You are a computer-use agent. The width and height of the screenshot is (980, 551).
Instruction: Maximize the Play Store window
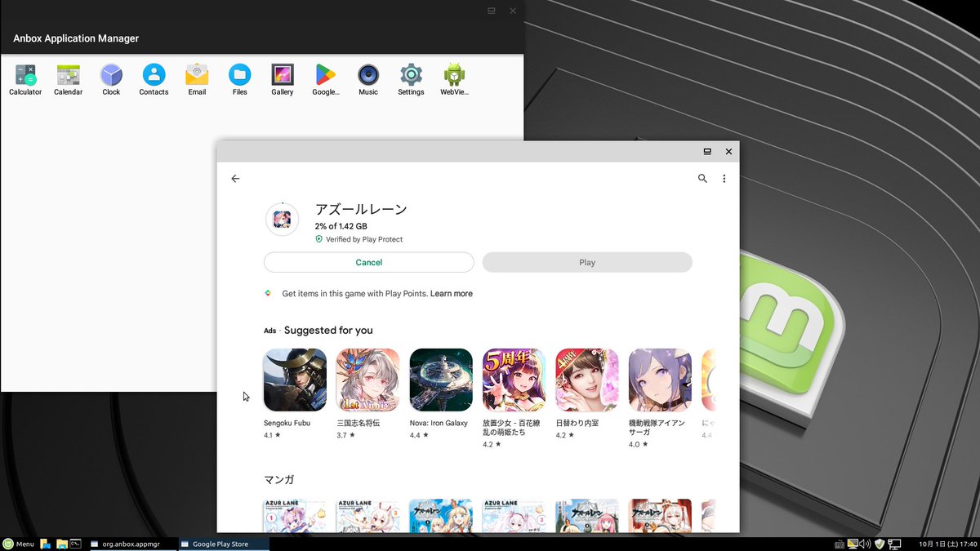click(x=707, y=151)
